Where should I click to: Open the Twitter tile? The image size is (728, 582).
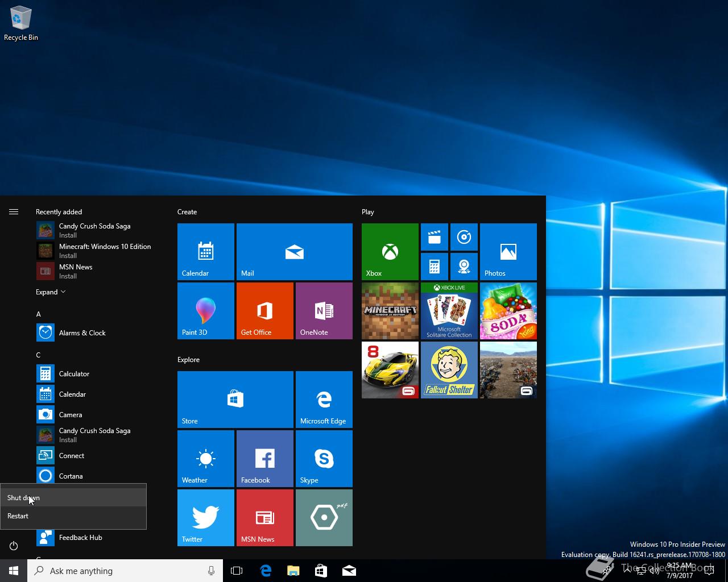tap(206, 518)
